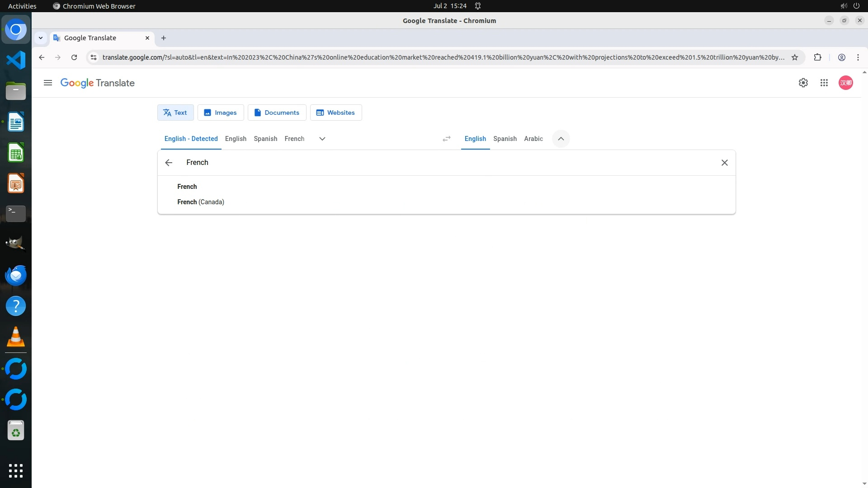The width and height of the screenshot is (868, 488).
Task: Switch to the Images translation tab
Action: coord(221,113)
